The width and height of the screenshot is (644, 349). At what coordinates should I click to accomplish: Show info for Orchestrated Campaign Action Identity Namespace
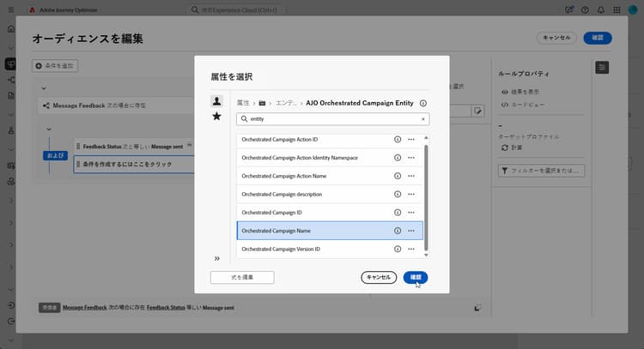(x=398, y=158)
